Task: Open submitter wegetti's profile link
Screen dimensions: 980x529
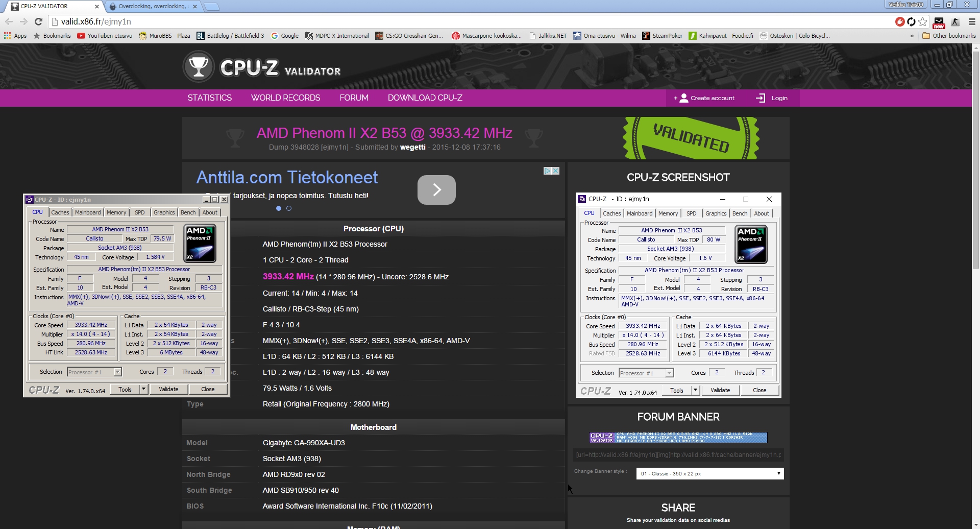Action: pyautogui.click(x=412, y=147)
